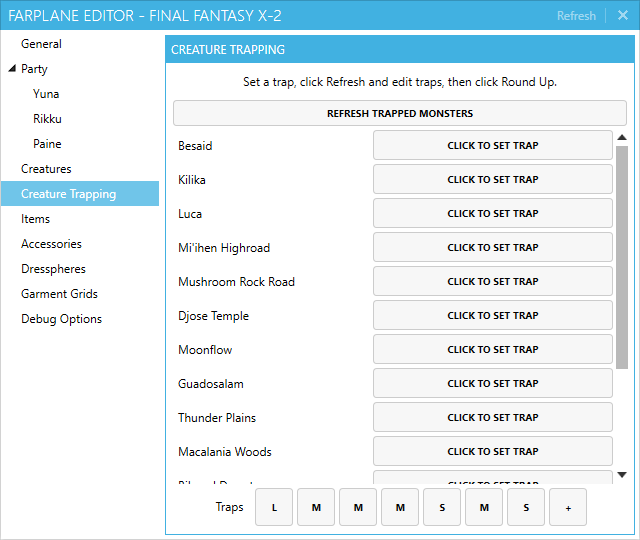Open the Items section

click(36, 219)
